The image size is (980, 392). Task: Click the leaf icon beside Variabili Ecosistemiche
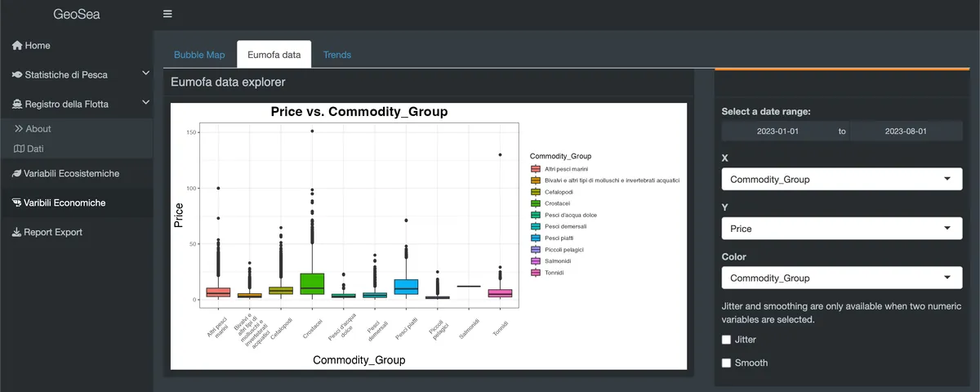pos(17,173)
